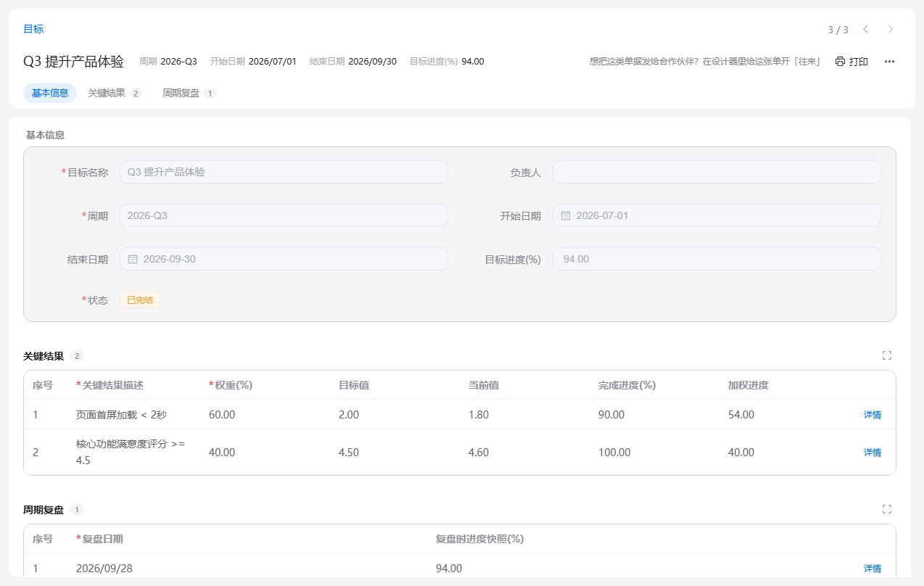Viewport: 924px width, 586px height.
Task: Click target value cell 4.50
Action: [349, 453]
